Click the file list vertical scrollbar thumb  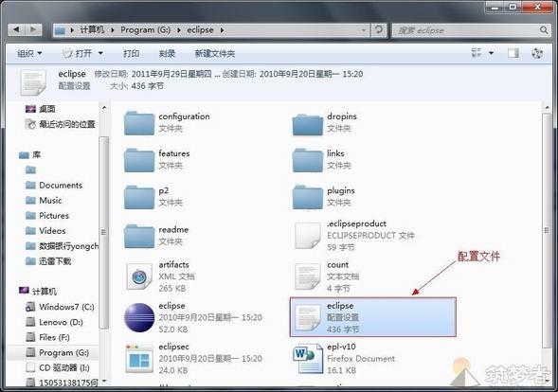click(x=547, y=230)
